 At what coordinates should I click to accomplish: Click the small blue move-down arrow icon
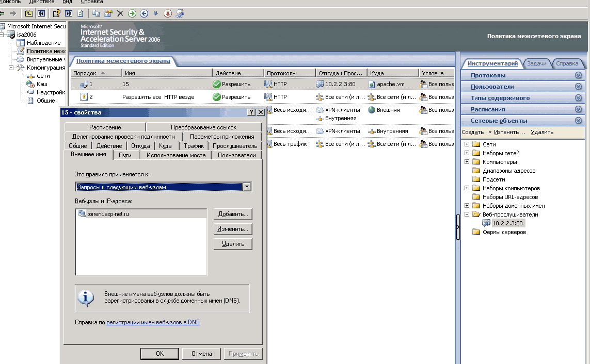[x=156, y=13]
